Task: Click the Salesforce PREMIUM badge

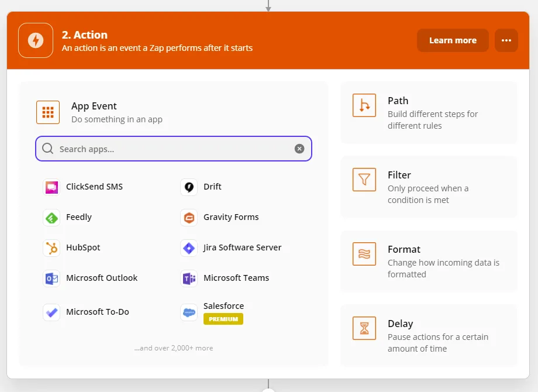Action: coord(223,319)
